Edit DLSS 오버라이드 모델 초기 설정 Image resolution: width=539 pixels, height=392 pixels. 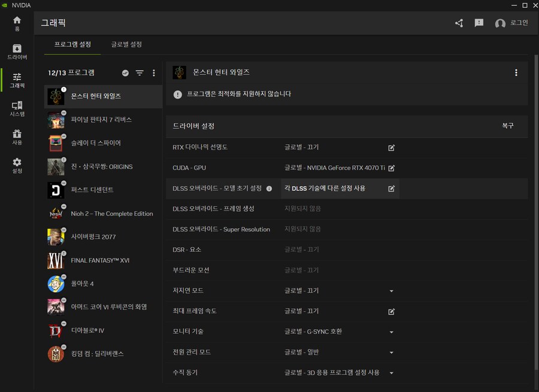pyautogui.click(x=391, y=189)
